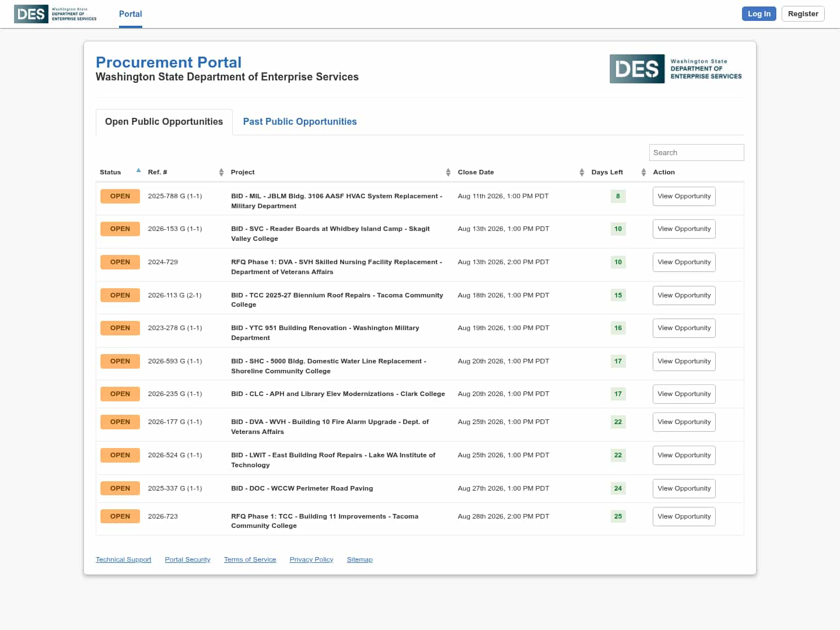Viewport: 840px width, 630px height.
Task: Select reference number 2026-593 G (1-1)
Action: pyautogui.click(x=175, y=361)
